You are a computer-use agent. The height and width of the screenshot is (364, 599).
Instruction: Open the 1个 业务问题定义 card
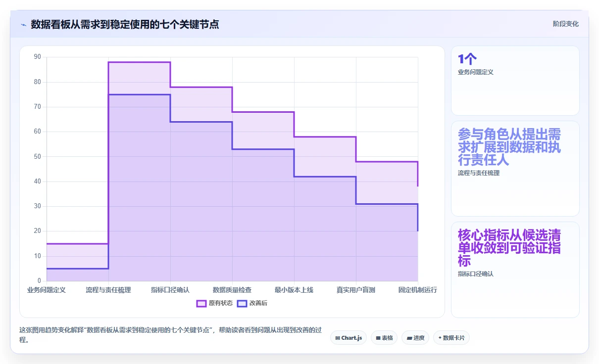click(x=515, y=81)
